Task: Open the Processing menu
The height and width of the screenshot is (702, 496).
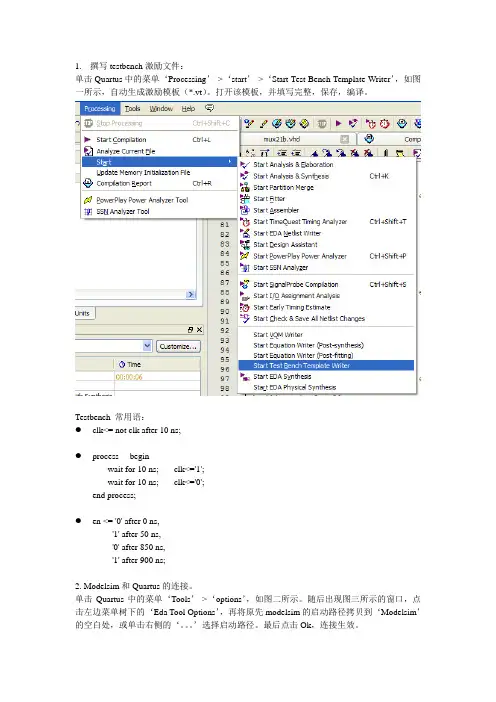Action: click(x=100, y=108)
